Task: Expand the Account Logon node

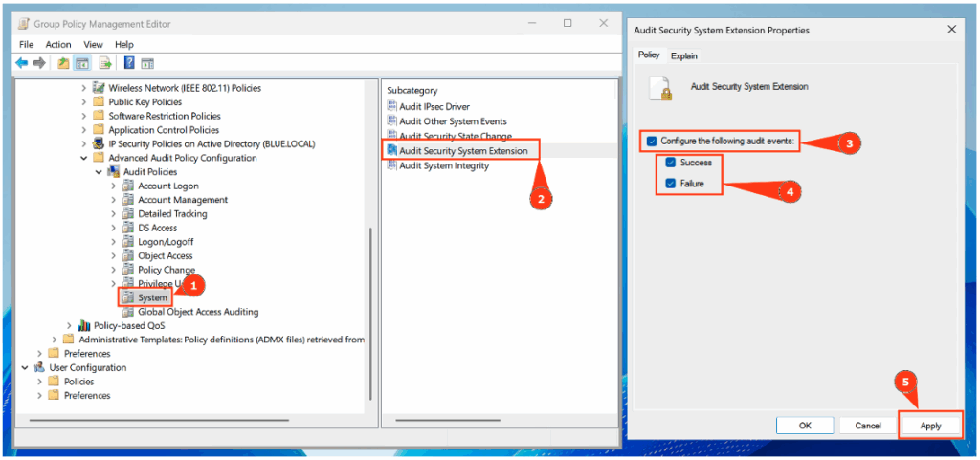Action: click(x=113, y=186)
